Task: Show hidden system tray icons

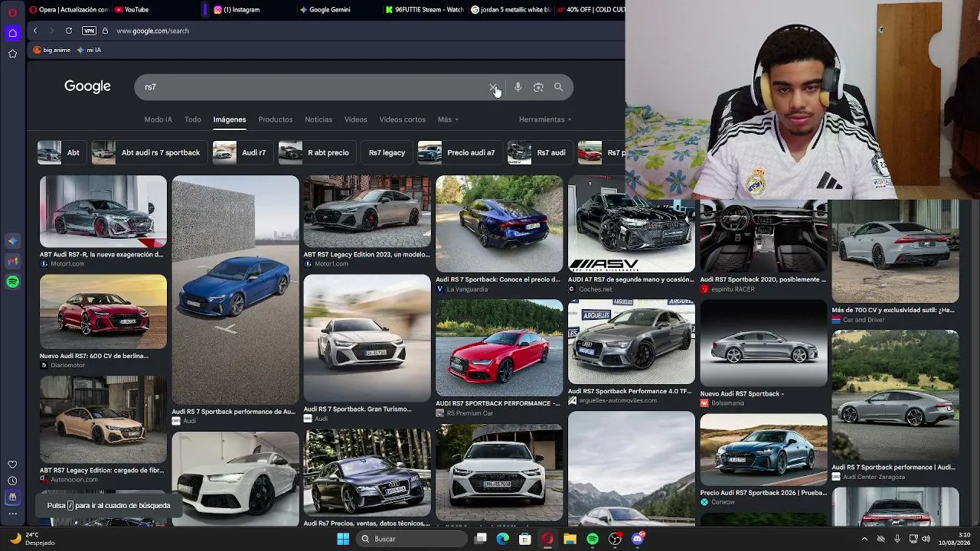Action: point(864,539)
